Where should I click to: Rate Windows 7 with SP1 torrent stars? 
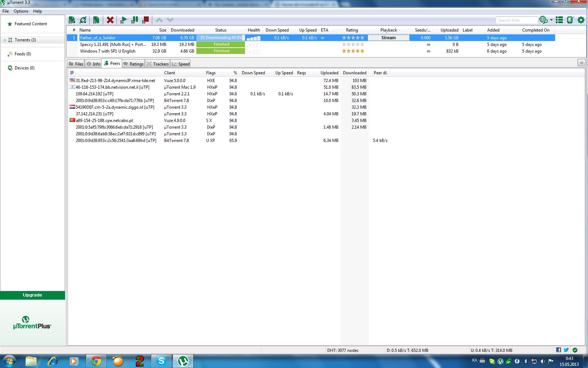coord(353,51)
